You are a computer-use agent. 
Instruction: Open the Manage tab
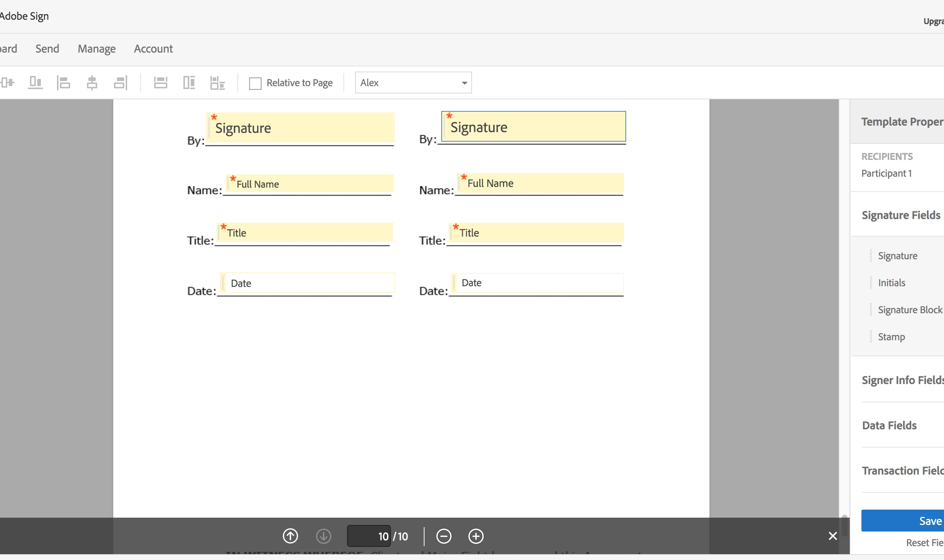(97, 49)
